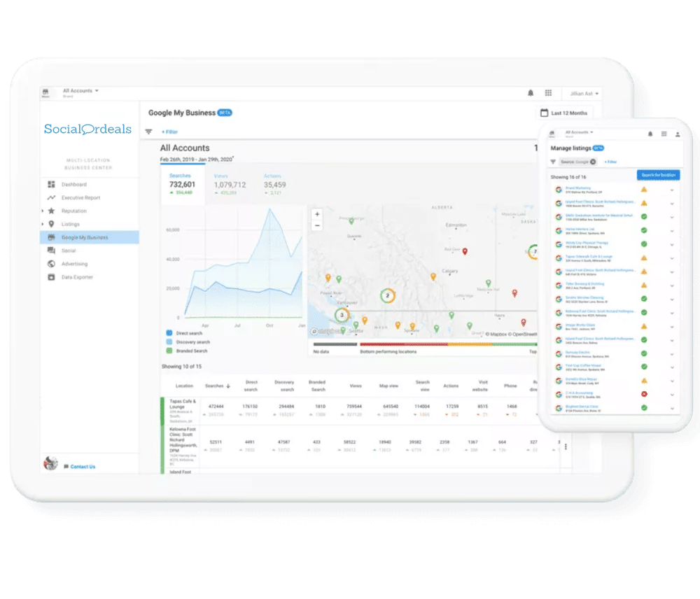This screenshot has width=700, height=599.
Task: Open Advertising globe icon in sidebar
Action: 51,265
